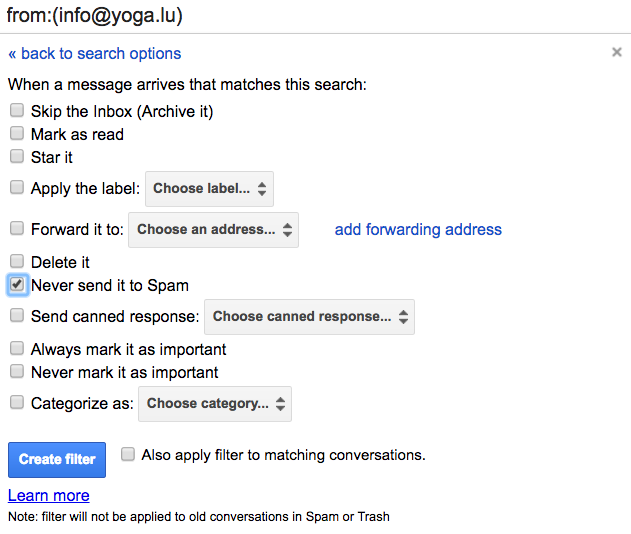Open the Choose label dropdown
631x534 pixels.
tap(209, 189)
